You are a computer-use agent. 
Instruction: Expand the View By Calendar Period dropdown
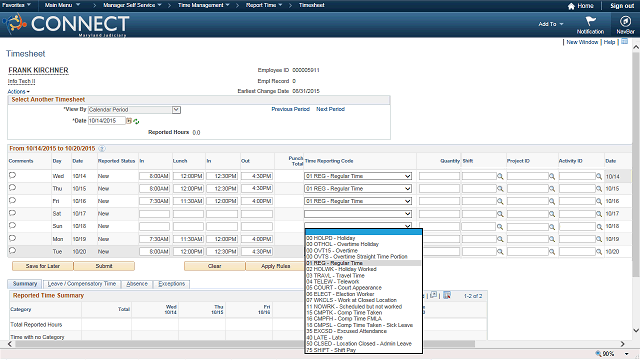coord(176,110)
